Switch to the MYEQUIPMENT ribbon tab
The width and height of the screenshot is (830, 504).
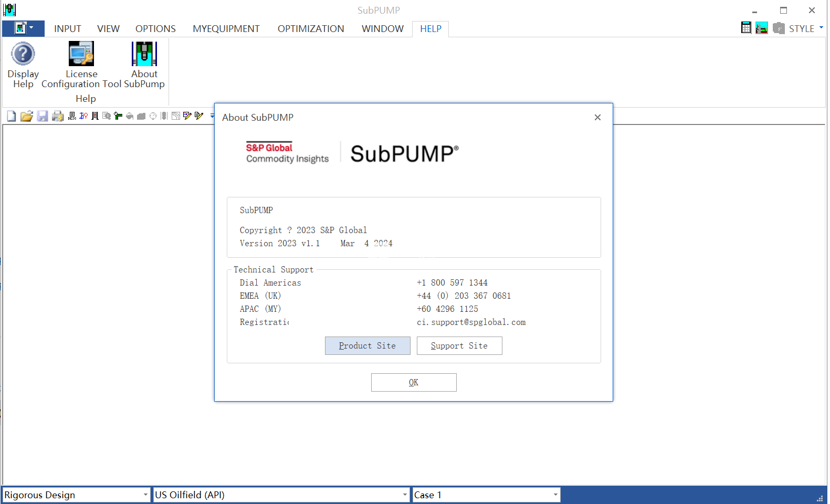coord(226,29)
